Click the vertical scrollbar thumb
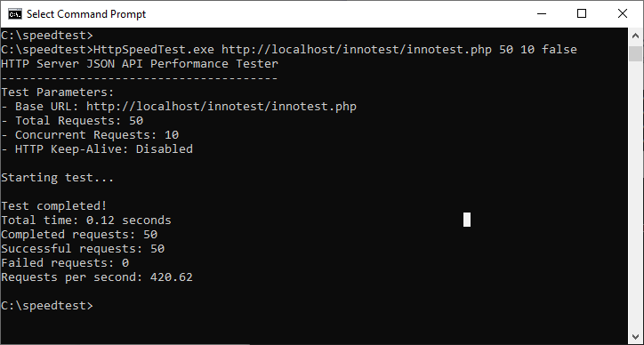Image resolution: width=644 pixels, height=345 pixels. [x=635, y=53]
